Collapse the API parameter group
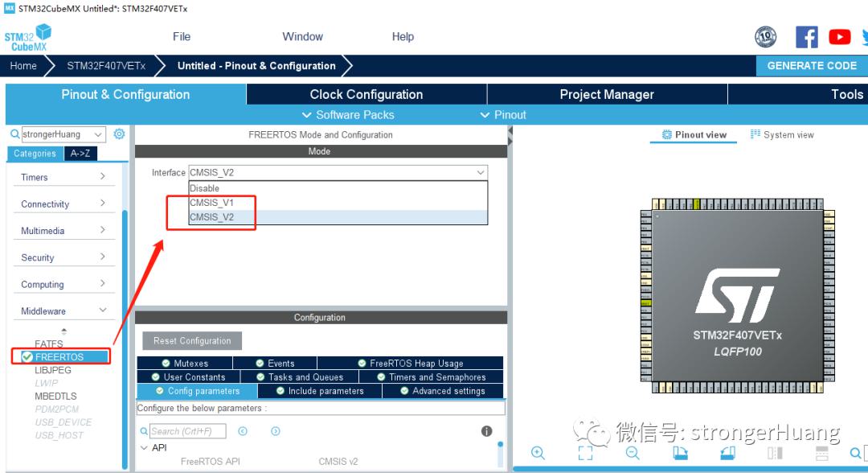 (x=144, y=447)
